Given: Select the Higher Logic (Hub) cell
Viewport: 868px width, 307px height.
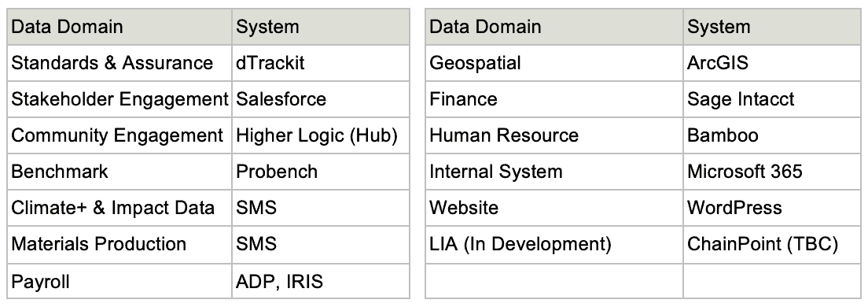Looking at the screenshot, I should click(x=321, y=135).
